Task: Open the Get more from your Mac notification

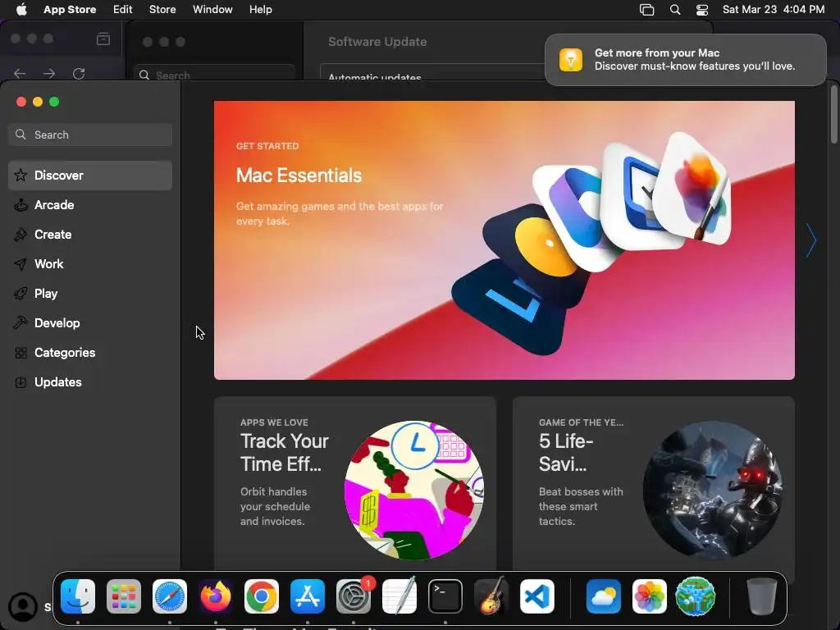Action: (x=685, y=59)
